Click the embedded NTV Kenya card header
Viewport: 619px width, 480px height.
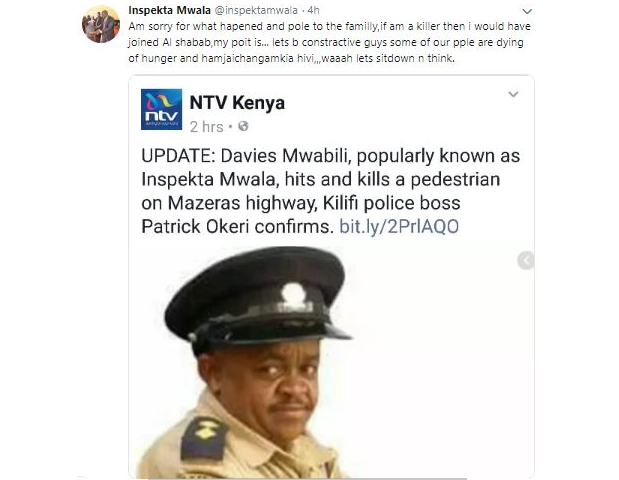point(332,110)
